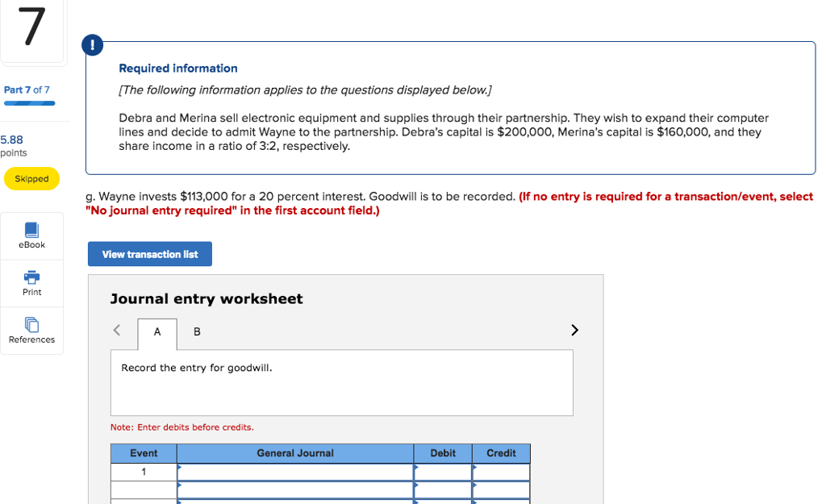Click event number 1 cell
The image size is (826, 504).
coord(144,473)
